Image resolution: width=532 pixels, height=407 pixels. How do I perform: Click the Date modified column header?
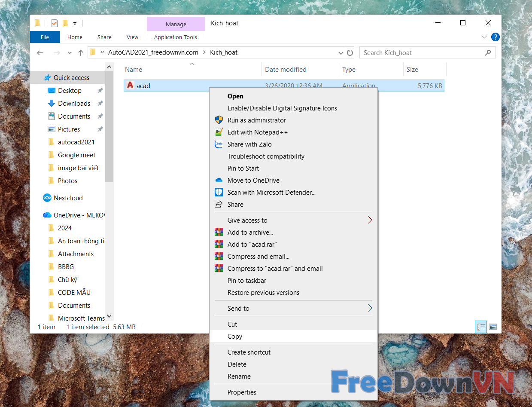click(x=286, y=70)
